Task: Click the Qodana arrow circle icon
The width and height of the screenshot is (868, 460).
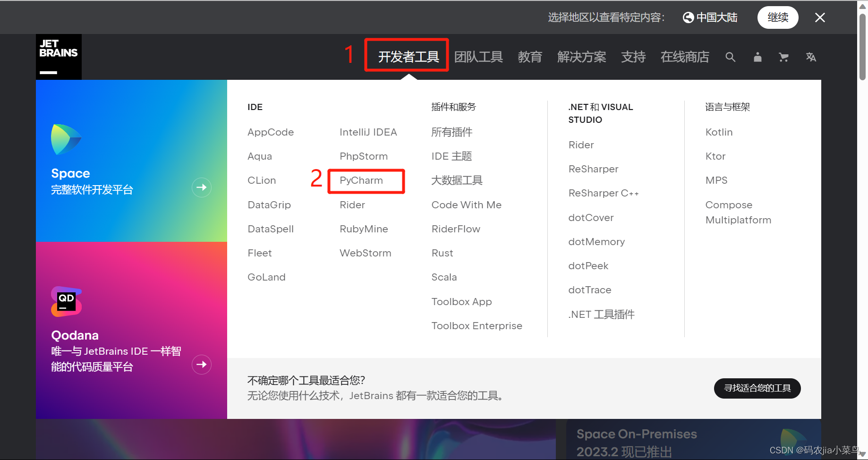Action: (202, 365)
